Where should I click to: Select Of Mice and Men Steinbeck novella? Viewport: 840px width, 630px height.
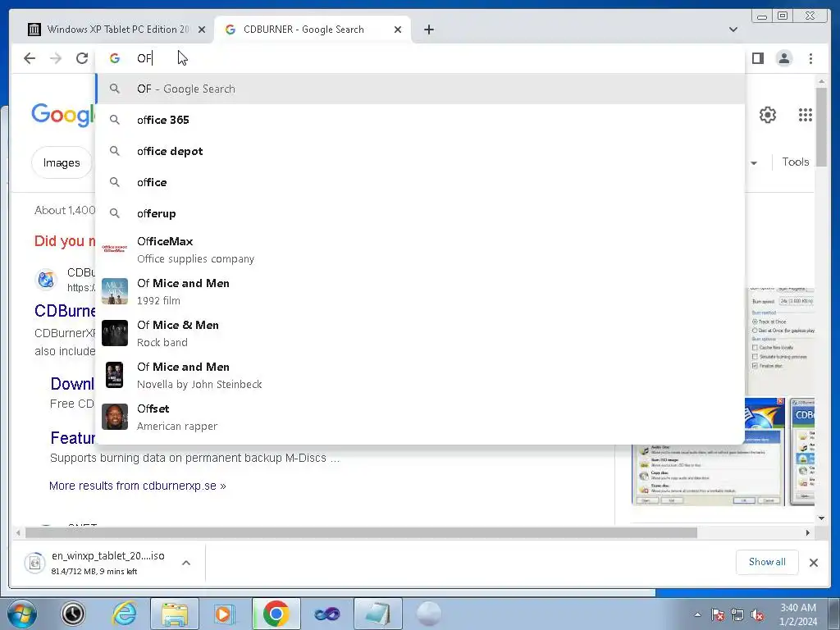click(x=421, y=375)
